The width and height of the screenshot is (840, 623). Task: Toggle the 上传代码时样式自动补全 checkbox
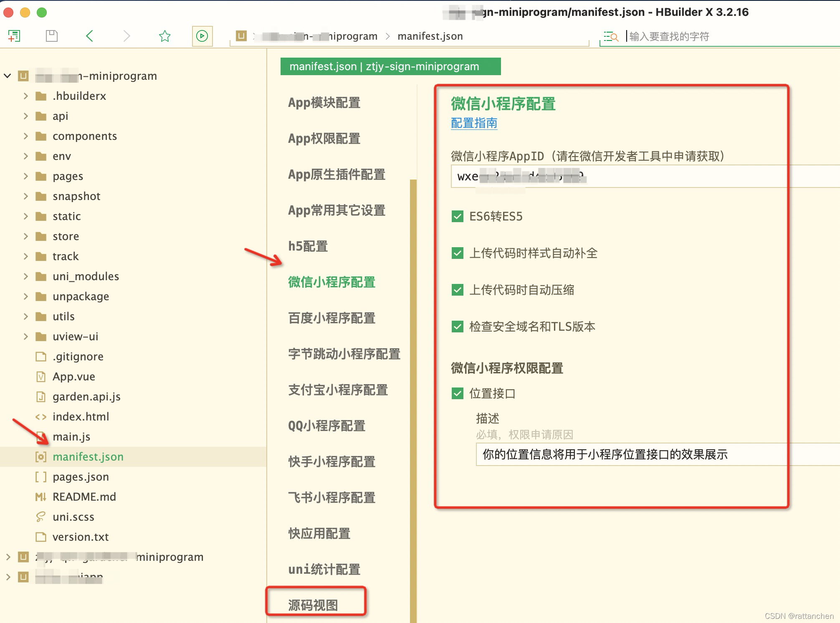[x=458, y=253]
